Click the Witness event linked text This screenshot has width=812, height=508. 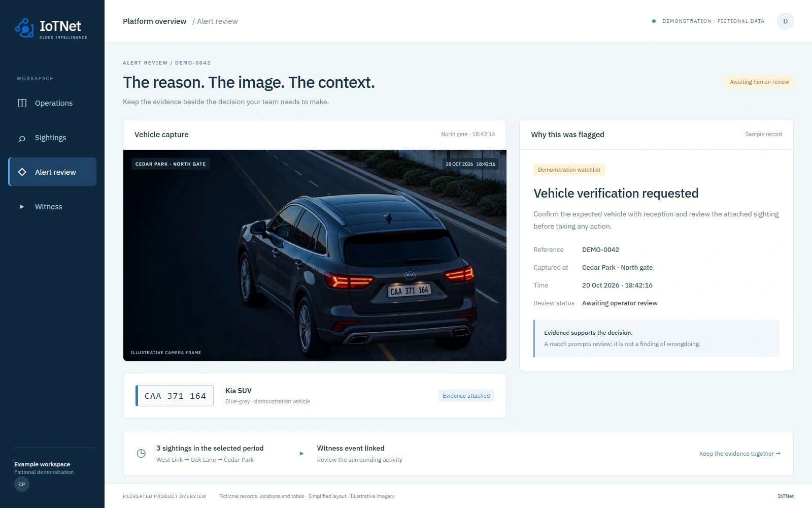[351, 448]
